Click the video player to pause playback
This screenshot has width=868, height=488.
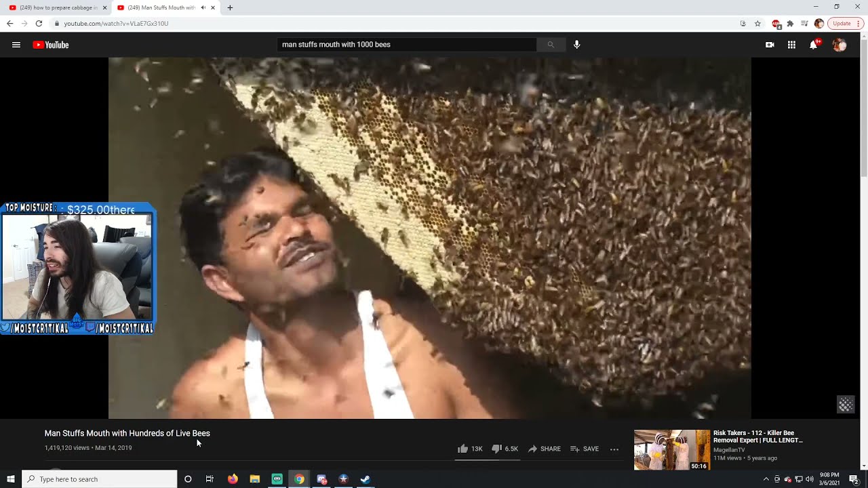coord(430,238)
